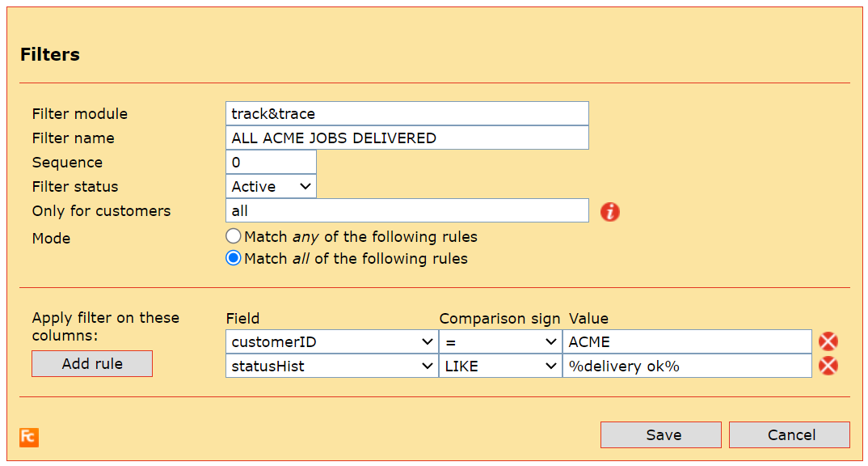The image size is (868, 466).
Task: Delete the customerID rule with red X
Action: tap(828, 342)
